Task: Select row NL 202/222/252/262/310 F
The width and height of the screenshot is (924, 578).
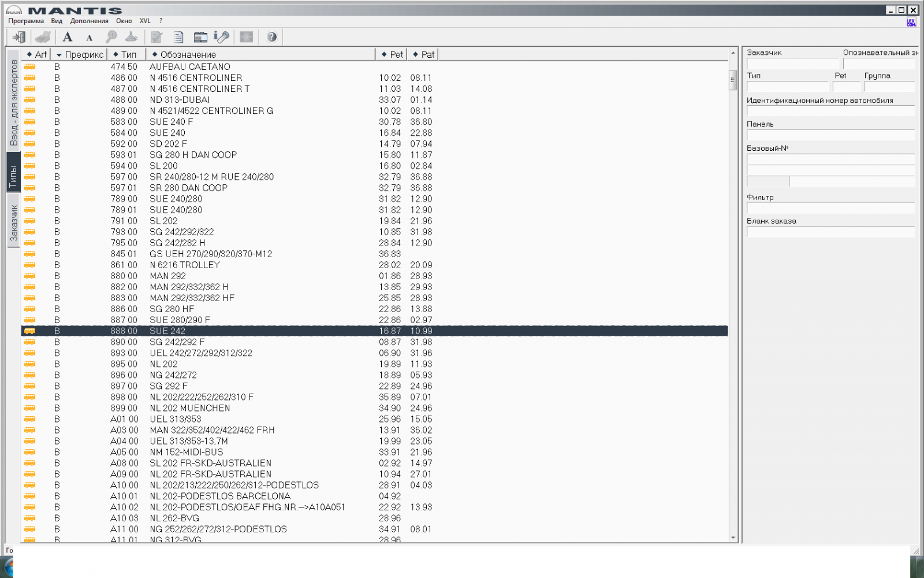Action: tap(374, 397)
